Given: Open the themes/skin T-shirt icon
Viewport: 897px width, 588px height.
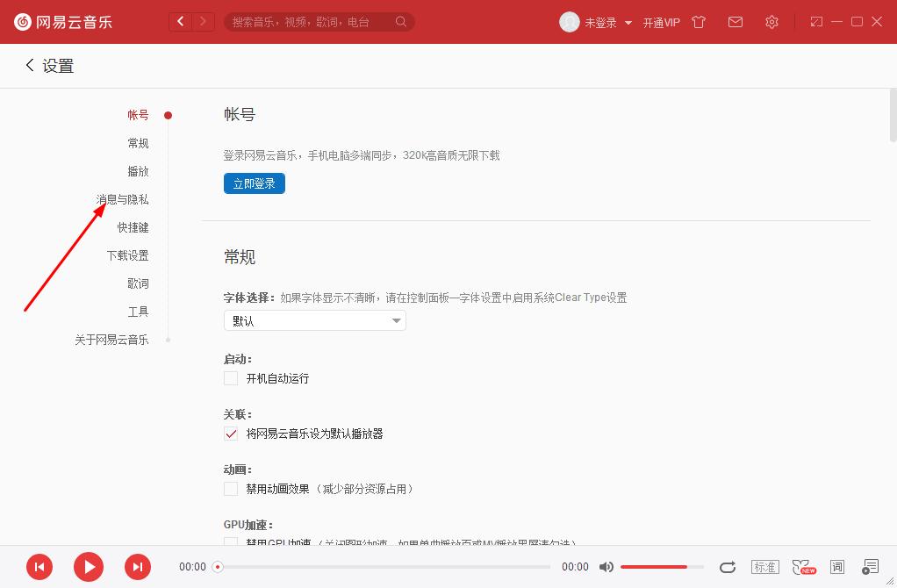Looking at the screenshot, I should pyautogui.click(x=698, y=22).
